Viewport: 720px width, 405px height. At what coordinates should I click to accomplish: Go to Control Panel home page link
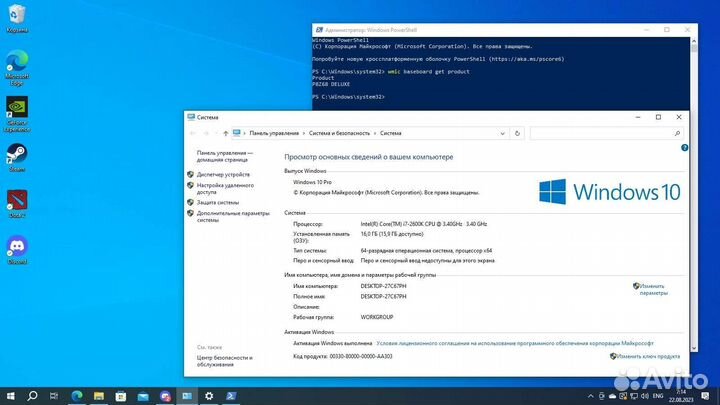tap(225, 156)
